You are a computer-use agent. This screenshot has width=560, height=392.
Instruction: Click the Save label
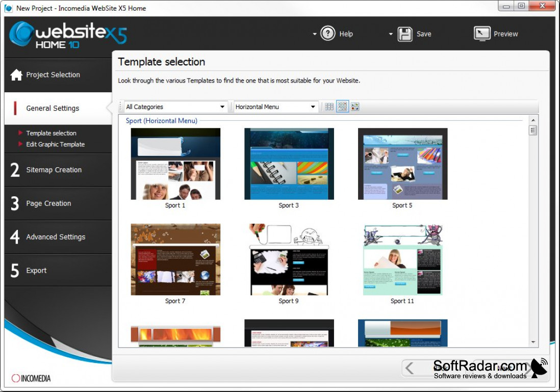point(424,34)
